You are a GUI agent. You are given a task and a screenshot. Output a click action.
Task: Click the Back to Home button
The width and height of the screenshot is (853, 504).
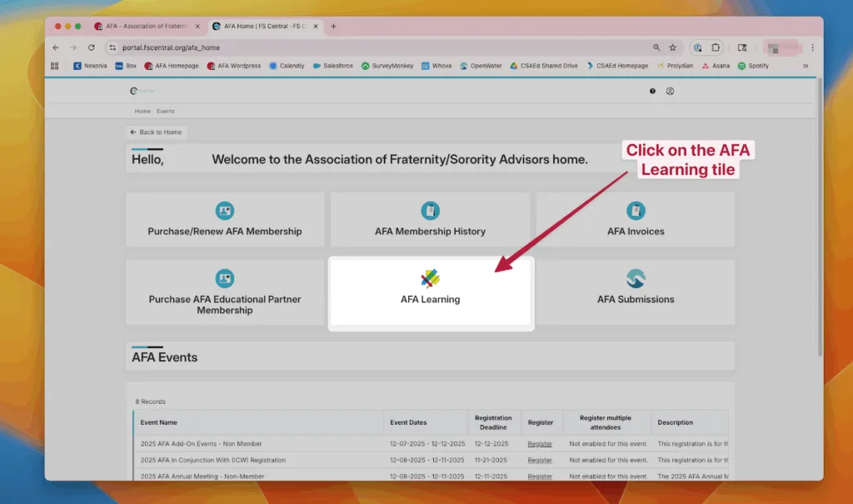tap(156, 132)
